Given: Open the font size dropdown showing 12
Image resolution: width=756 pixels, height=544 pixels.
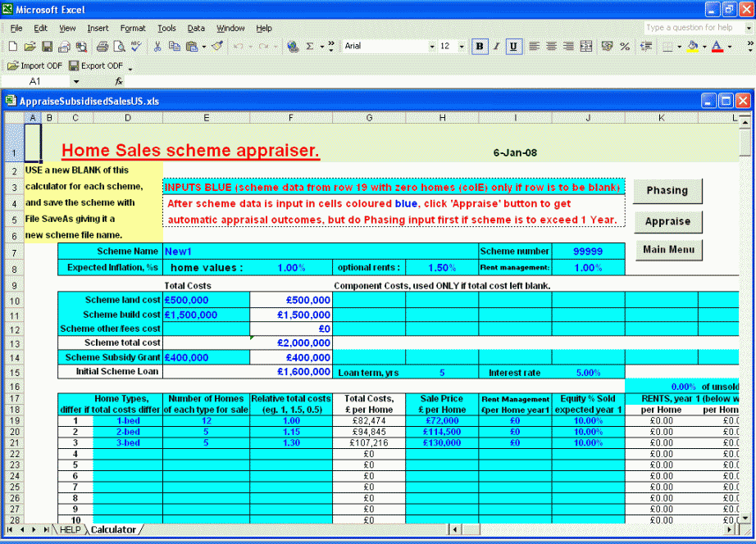Looking at the screenshot, I should pyautogui.click(x=462, y=46).
